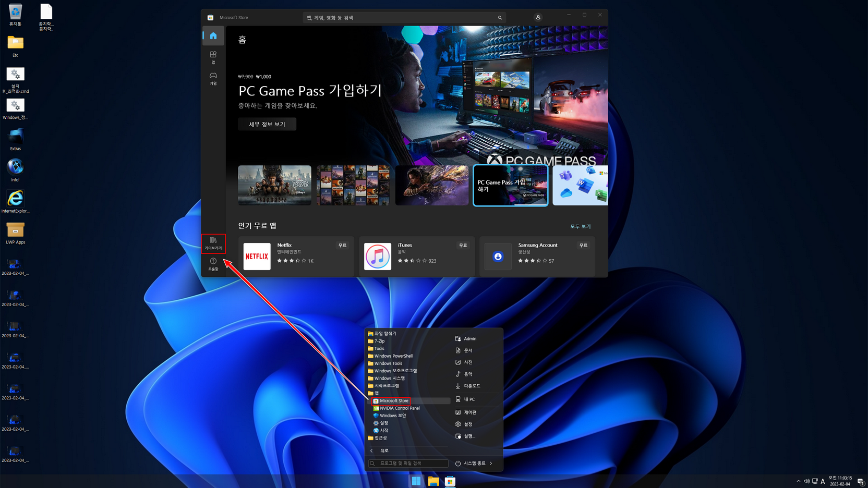Open the Samsung Account app card

coord(537,256)
